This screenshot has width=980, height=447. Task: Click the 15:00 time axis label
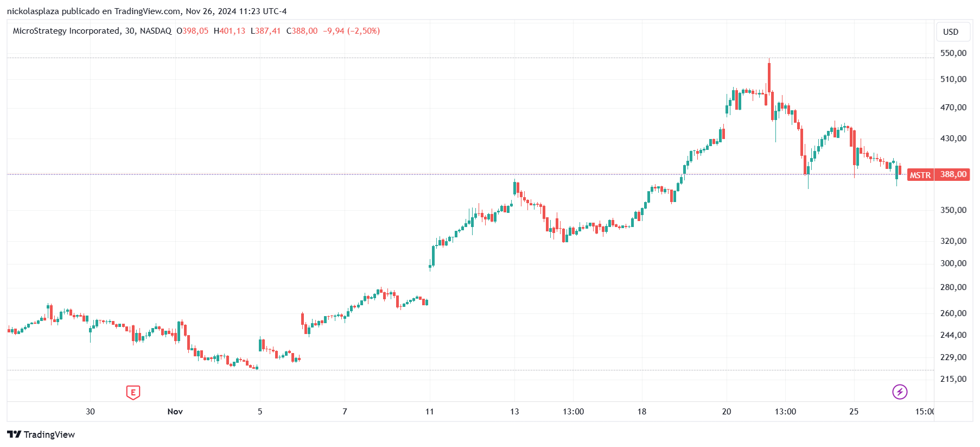click(x=924, y=412)
